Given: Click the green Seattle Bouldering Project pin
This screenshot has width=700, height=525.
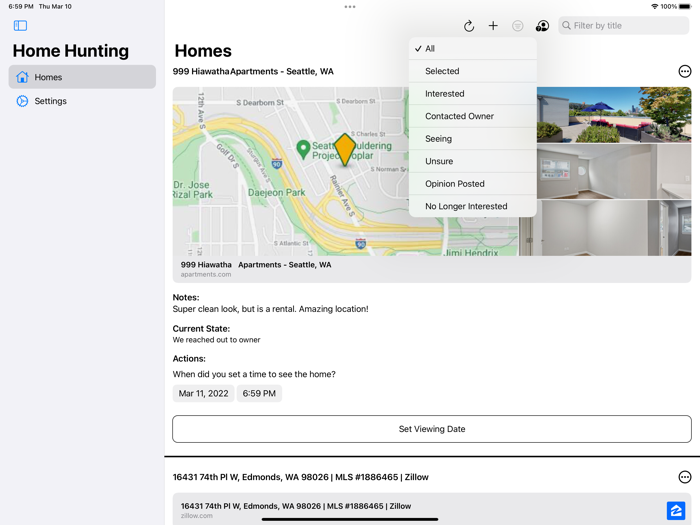Looking at the screenshot, I should 303,150.
